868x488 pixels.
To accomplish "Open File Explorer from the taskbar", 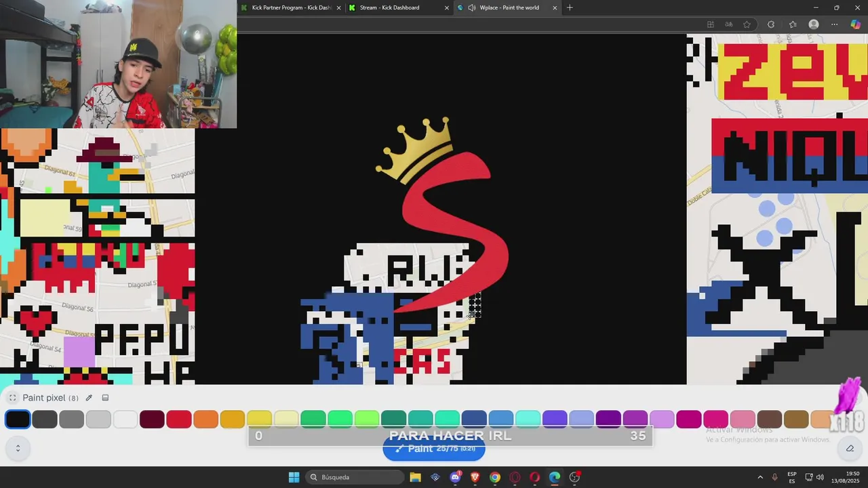I will click(416, 477).
